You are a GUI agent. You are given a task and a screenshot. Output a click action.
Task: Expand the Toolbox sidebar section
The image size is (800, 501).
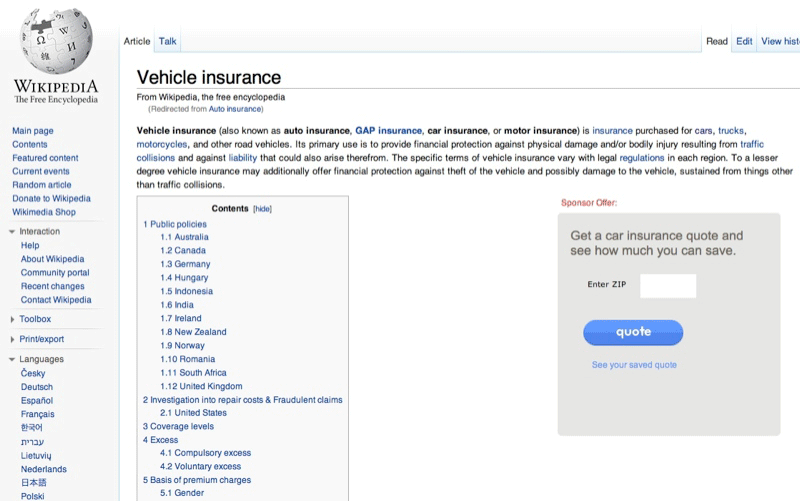[12, 319]
